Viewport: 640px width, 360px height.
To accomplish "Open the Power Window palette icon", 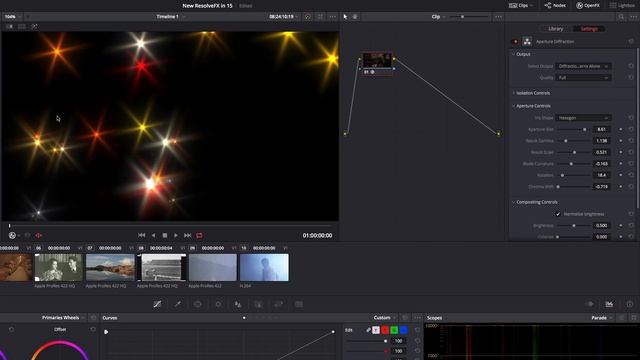I will pos(198,304).
